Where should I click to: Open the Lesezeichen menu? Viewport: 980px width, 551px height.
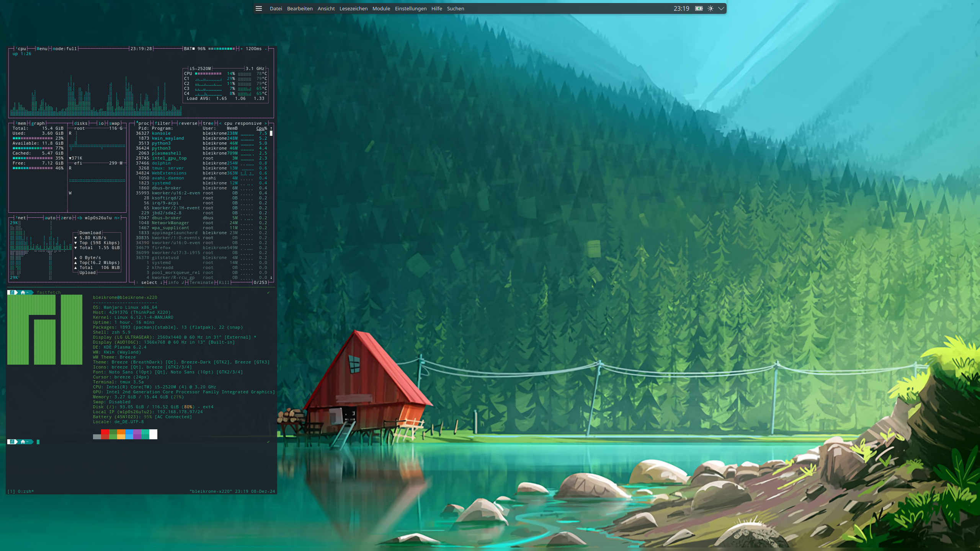[353, 8]
